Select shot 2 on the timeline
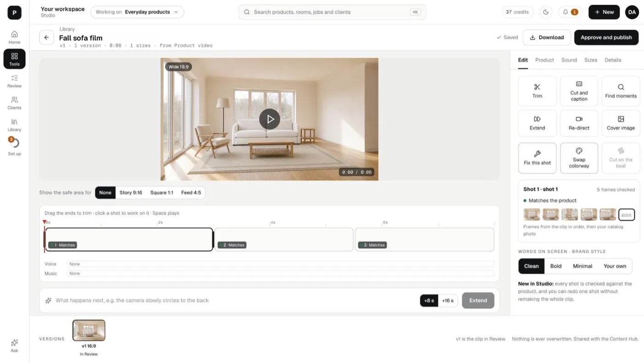The image size is (644, 362). coord(284,239)
